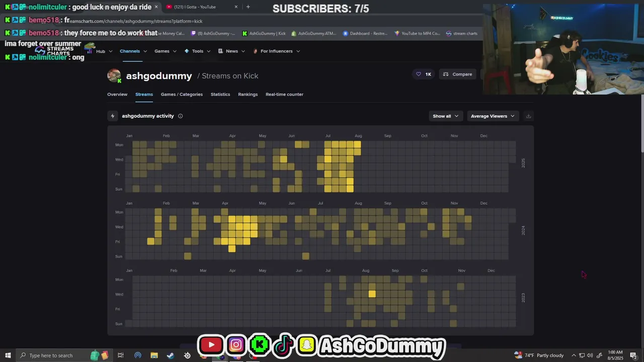Click the ashgodummy channel name heading
The height and width of the screenshot is (362, 644).
tap(159, 76)
